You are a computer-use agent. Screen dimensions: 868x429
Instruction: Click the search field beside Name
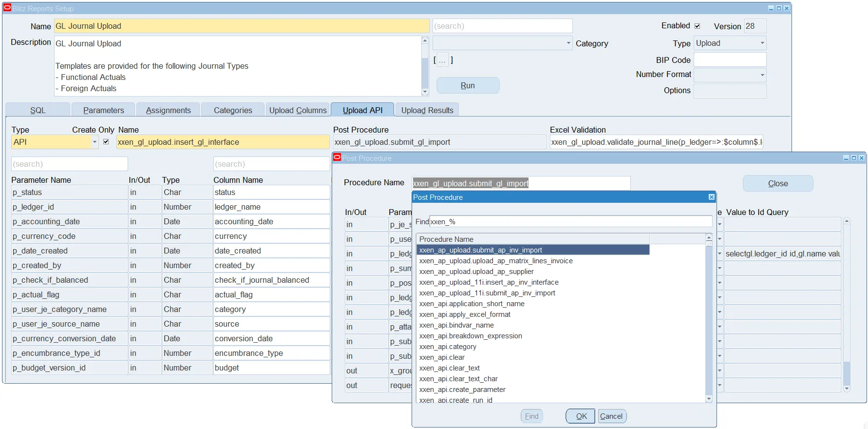(502, 26)
